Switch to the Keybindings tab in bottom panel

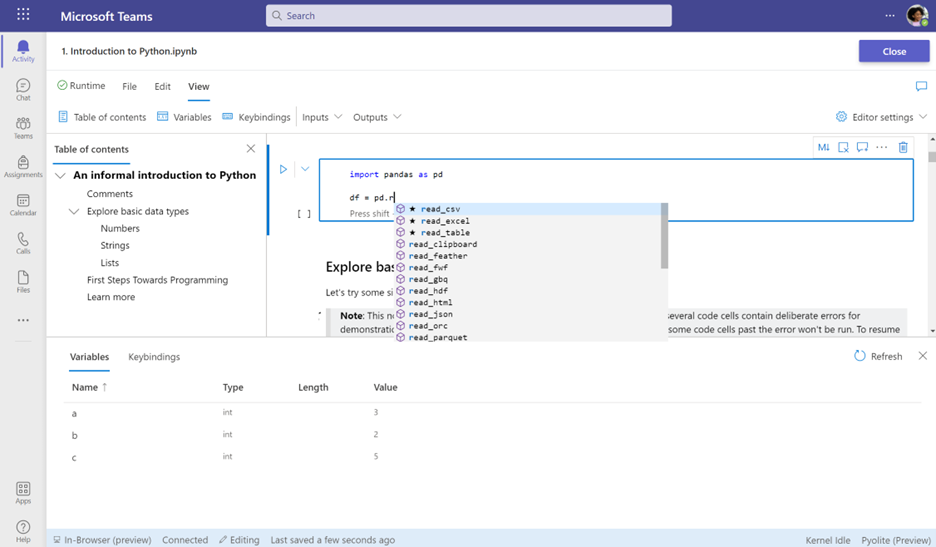pos(154,357)
